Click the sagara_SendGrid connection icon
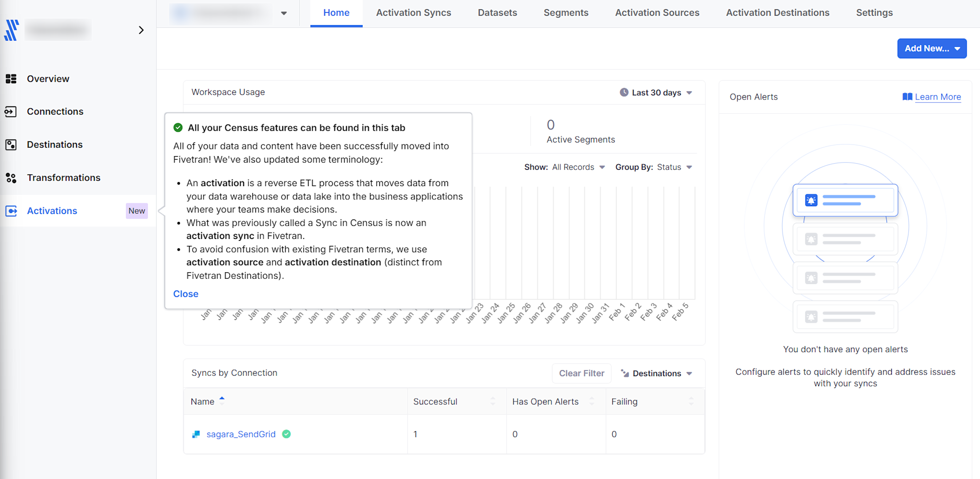980x479 pixels. coord(196,434)
